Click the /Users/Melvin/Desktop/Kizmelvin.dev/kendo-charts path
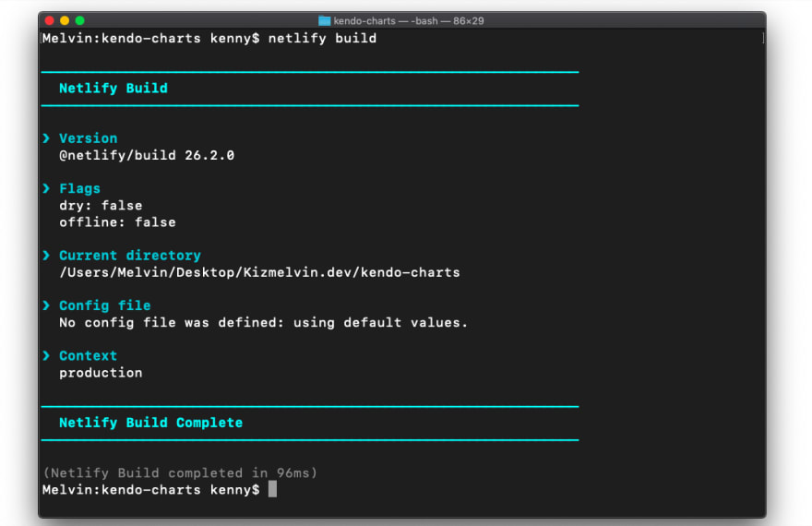This screenshot has width=812, height=526. click(x=259, y=272)
